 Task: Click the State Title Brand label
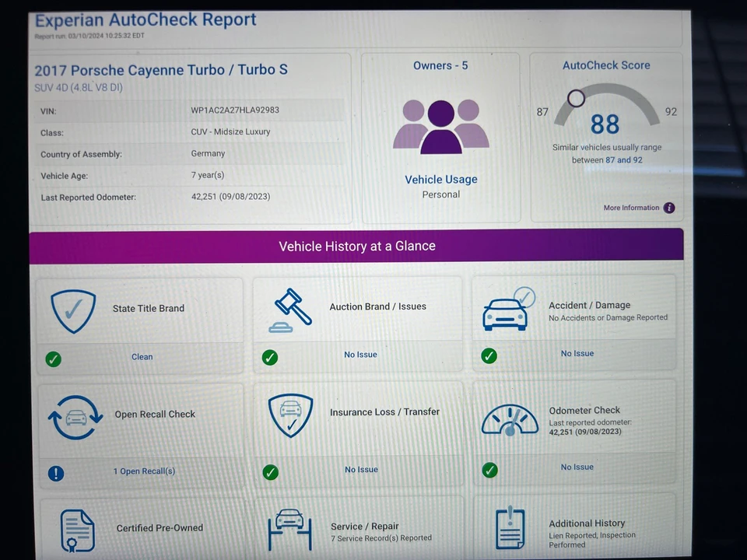click(x=149, y=309)
